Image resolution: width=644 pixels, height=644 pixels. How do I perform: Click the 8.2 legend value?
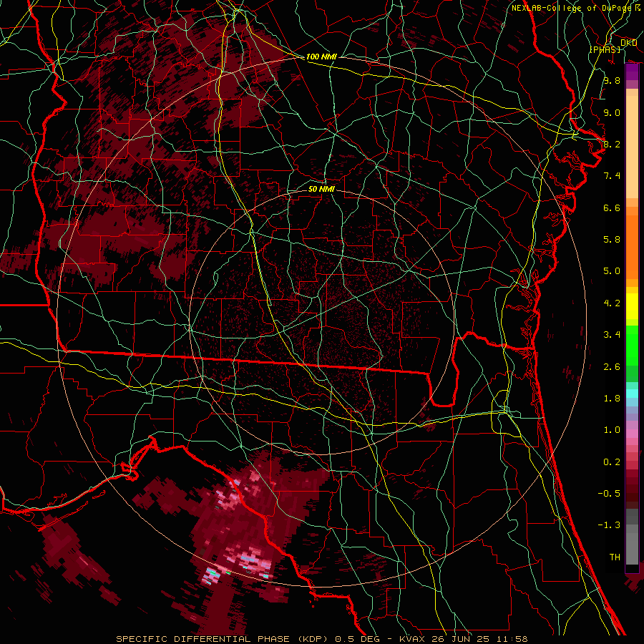click(612, 144)
